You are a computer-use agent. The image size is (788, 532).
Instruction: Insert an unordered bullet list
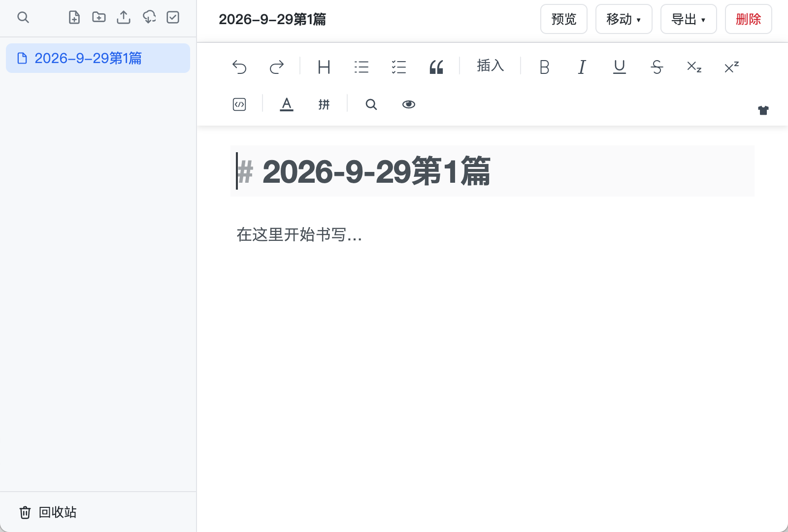[361, 66]
